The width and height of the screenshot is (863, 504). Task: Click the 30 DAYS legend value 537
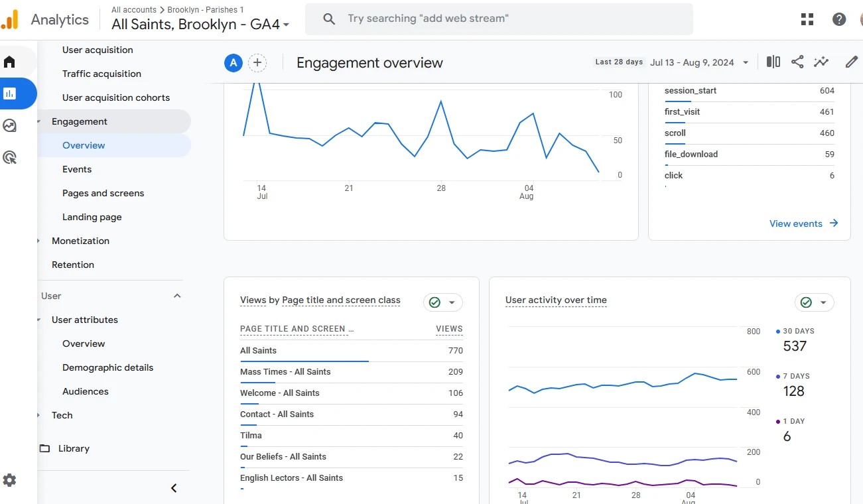click(x=795, y=346)
